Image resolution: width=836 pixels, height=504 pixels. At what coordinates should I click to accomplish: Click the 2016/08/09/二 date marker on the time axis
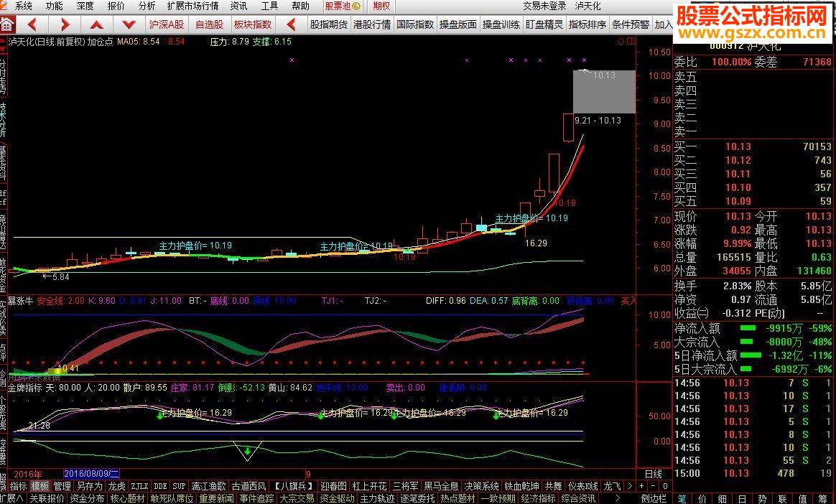[91, 474]
